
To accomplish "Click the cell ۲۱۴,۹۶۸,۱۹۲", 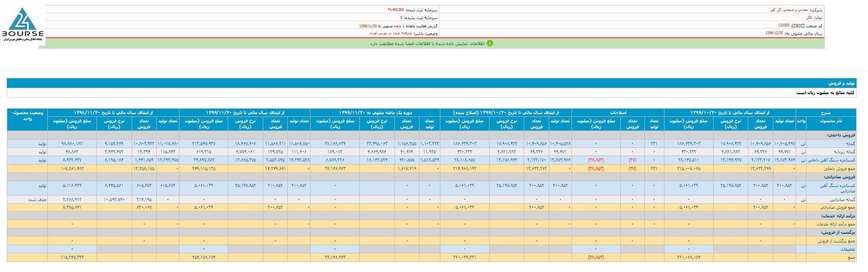I will 465,169.
